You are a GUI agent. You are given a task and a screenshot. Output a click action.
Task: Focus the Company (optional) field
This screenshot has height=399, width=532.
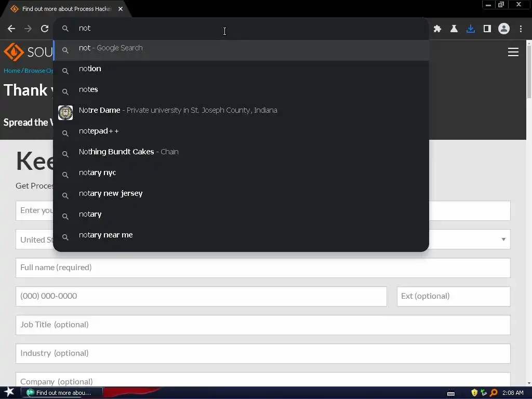(263, 379)
